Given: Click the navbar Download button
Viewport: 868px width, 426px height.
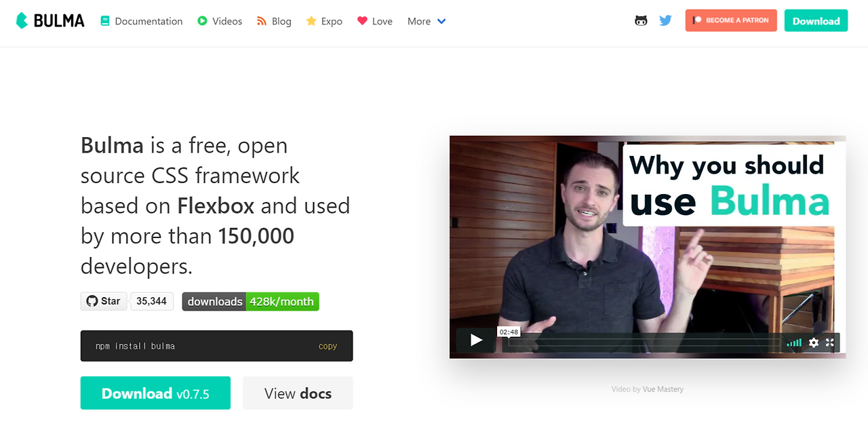Looking at the screenshot, I should coord(816,20).
